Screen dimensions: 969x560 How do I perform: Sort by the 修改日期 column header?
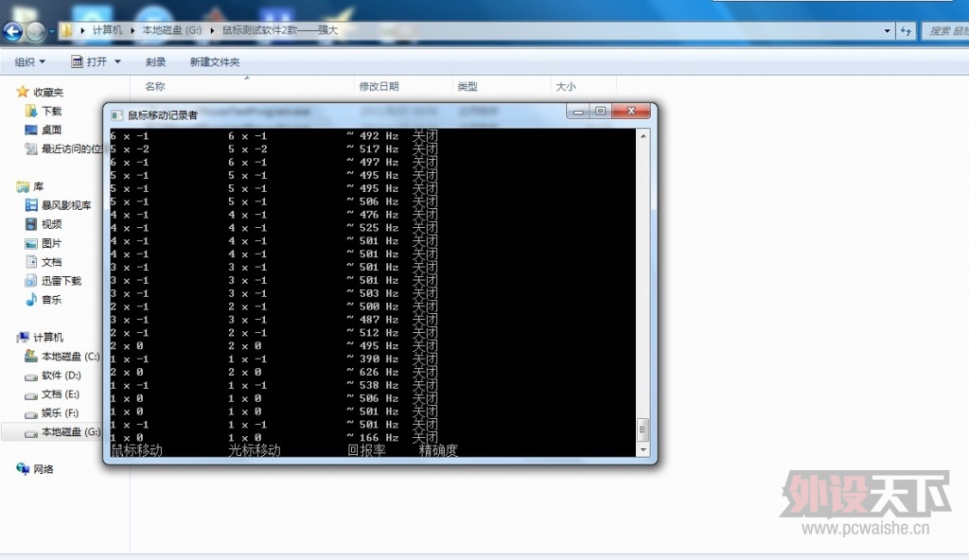(x=379, y=86)
